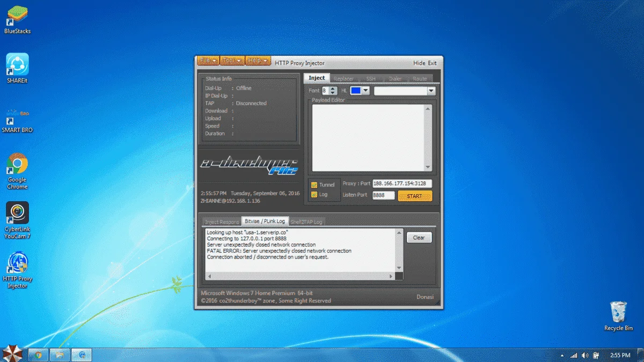Click Exit in the title bar
The image size is (644, 362).
point(432,63)
